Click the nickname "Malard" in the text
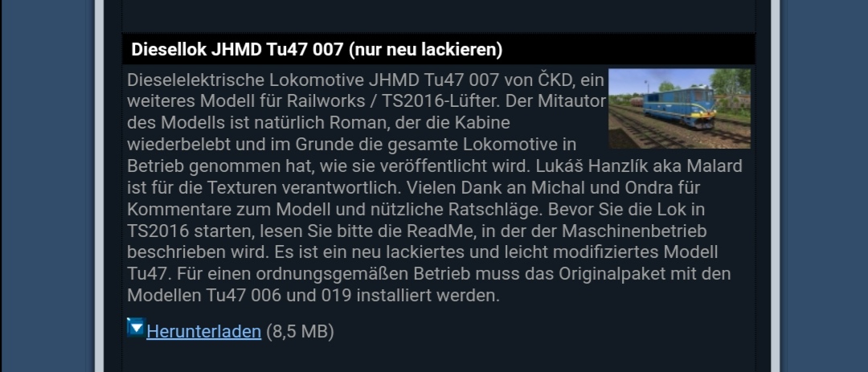The width and height of the screenshot is (868, 372). tap(714, 166)
